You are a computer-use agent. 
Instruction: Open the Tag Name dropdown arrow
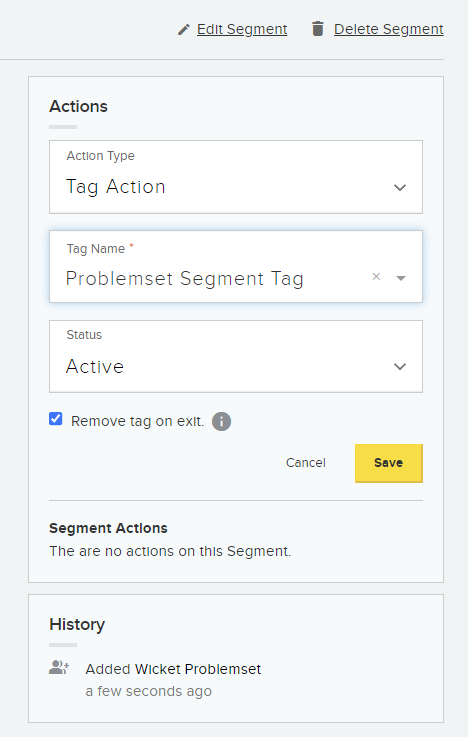pos(401,278)
